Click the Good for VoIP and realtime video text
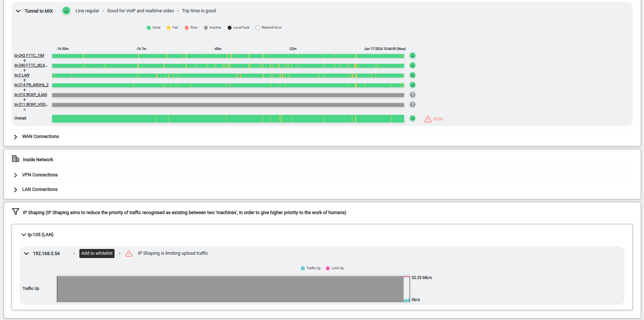Viewport: 644px width, 320px height. pyautogui.click(x=141, y=11)
